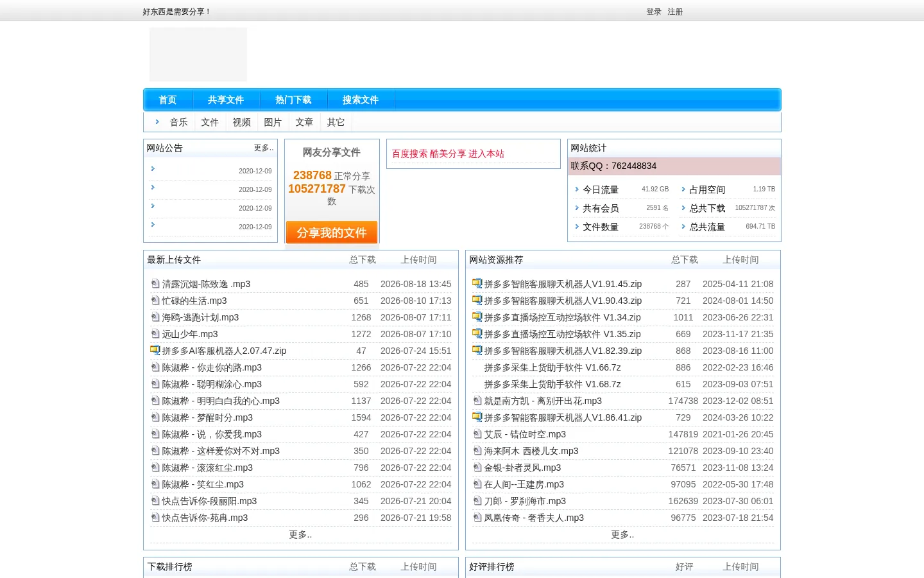Click the arrow bullet beside 总共下载
Viewport: 924px width, 578px height.
[683, 208]
